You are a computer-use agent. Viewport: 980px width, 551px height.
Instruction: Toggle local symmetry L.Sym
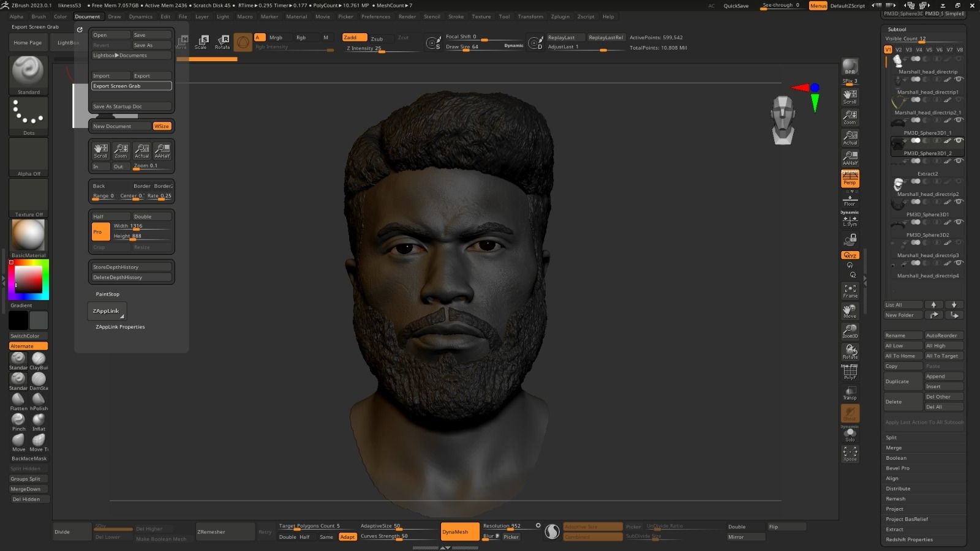pos(850,219)
